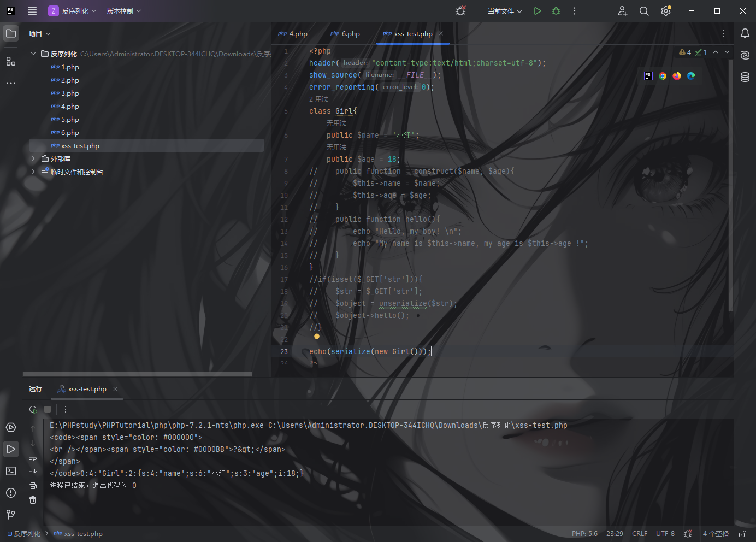The width and height of the screenshot is (756, 542).
Task: Open IDE settings gear icon
Action: (x=666, y=11)
